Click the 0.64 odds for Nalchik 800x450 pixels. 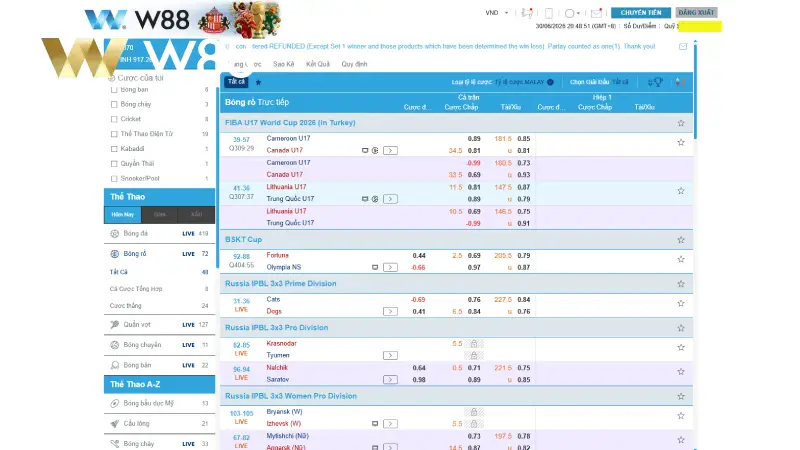point(419,368)
